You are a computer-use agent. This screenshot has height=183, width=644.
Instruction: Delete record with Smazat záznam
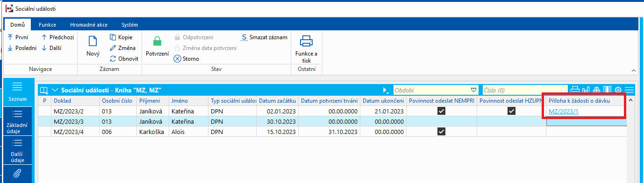[x=264, y=37]
